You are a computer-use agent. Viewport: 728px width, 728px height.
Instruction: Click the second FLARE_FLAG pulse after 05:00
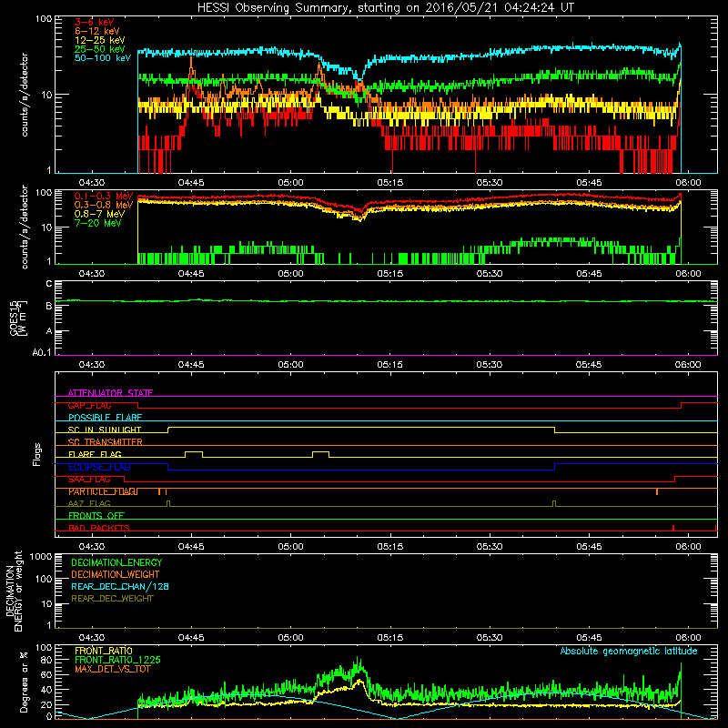[321, 454]
